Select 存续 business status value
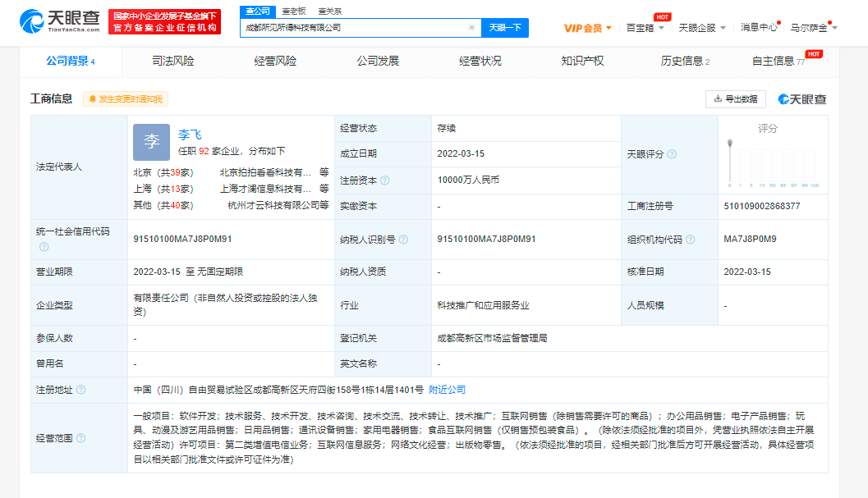Viewport: 868px width, 498px height. [x=446, y=128]
